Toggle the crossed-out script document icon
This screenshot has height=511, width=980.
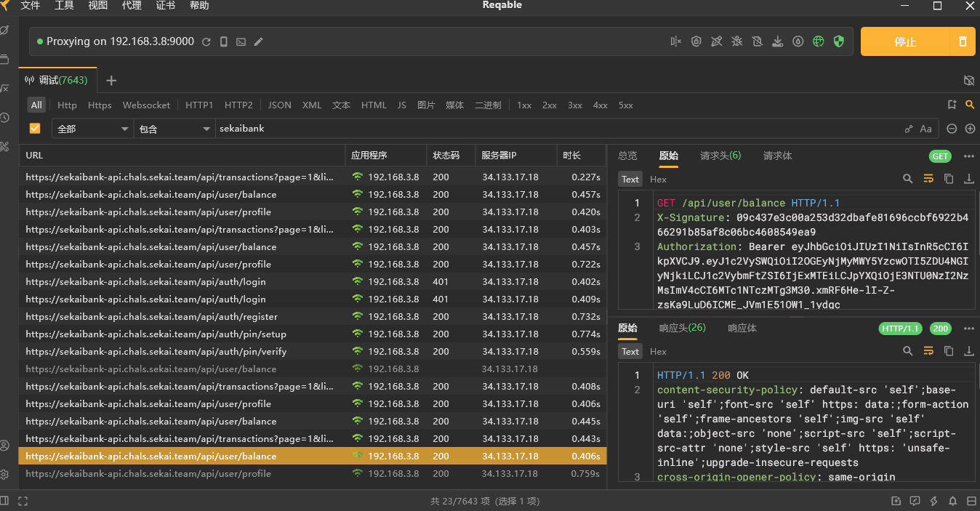click(758, 41)
